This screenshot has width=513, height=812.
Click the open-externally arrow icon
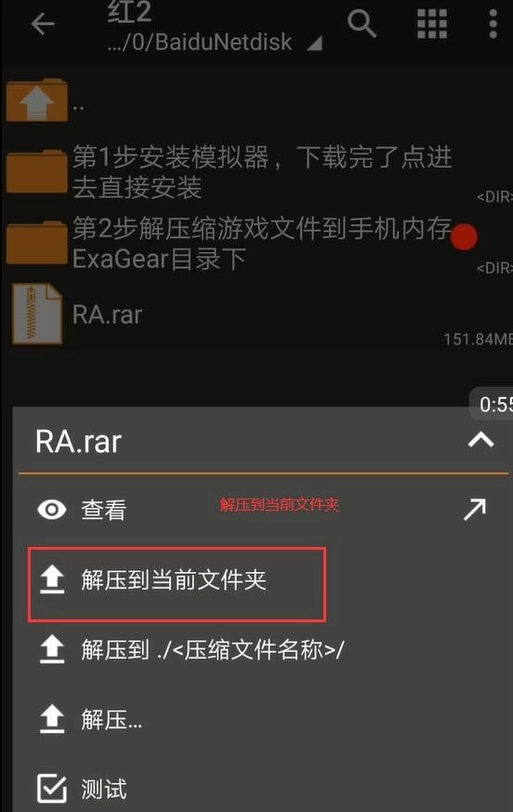[475, 509]
